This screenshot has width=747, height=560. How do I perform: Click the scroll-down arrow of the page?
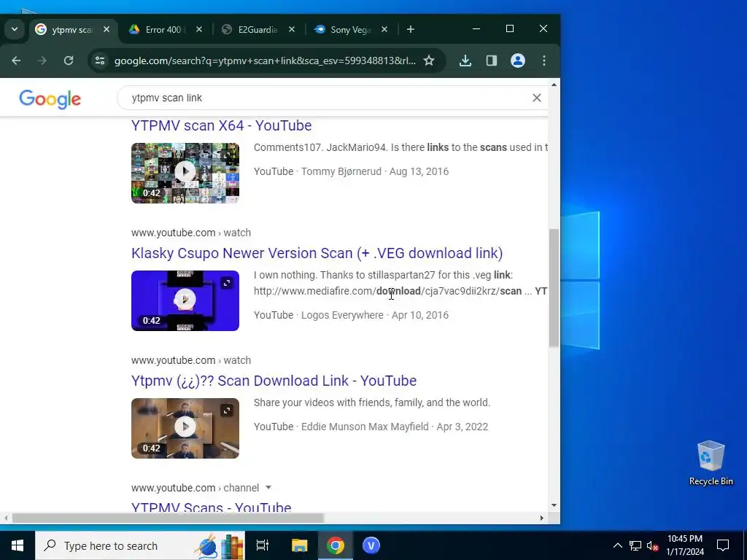click(x=554, y=505)
